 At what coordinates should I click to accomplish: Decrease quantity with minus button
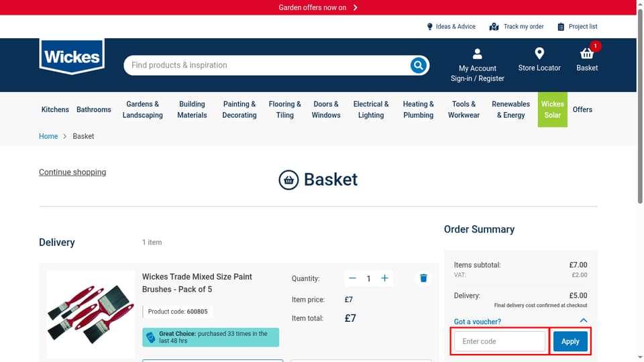point(352,278)
